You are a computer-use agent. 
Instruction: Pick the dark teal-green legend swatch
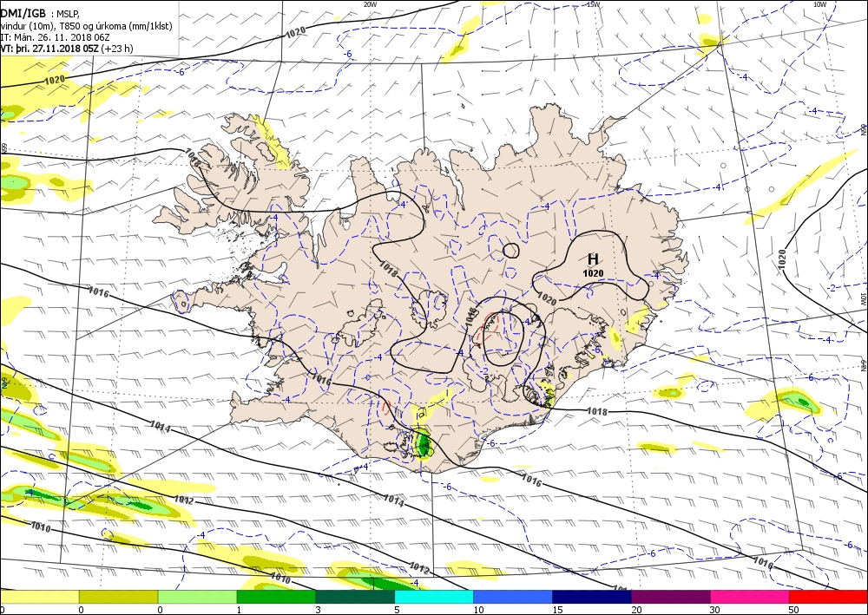[x=355, y=597]
